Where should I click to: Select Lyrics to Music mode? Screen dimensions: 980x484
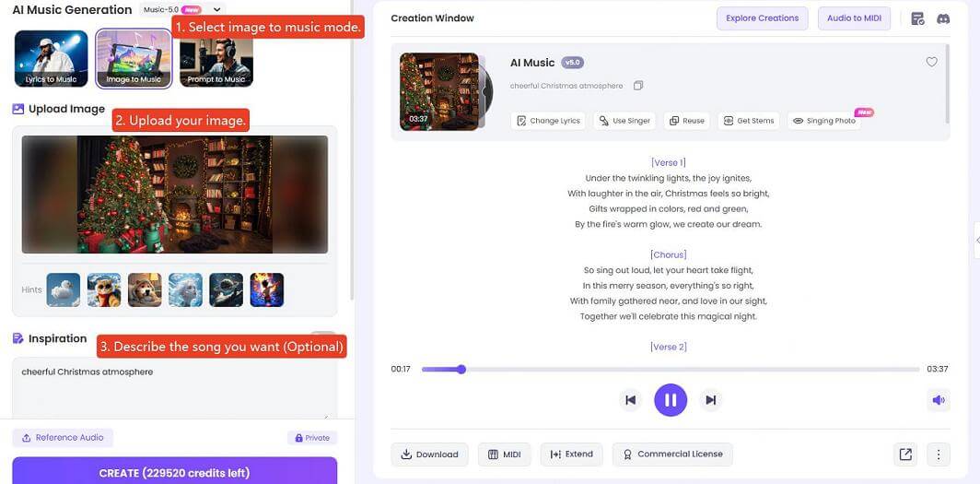(x=52, y=59)
